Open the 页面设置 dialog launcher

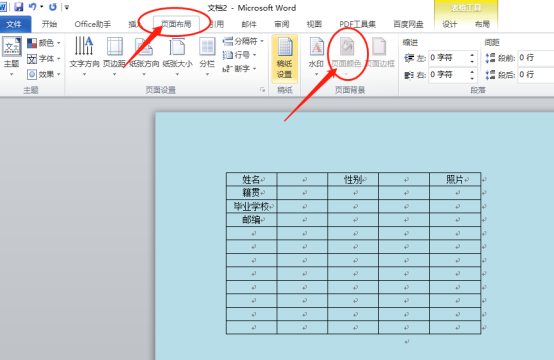click(x=263, y=90)
